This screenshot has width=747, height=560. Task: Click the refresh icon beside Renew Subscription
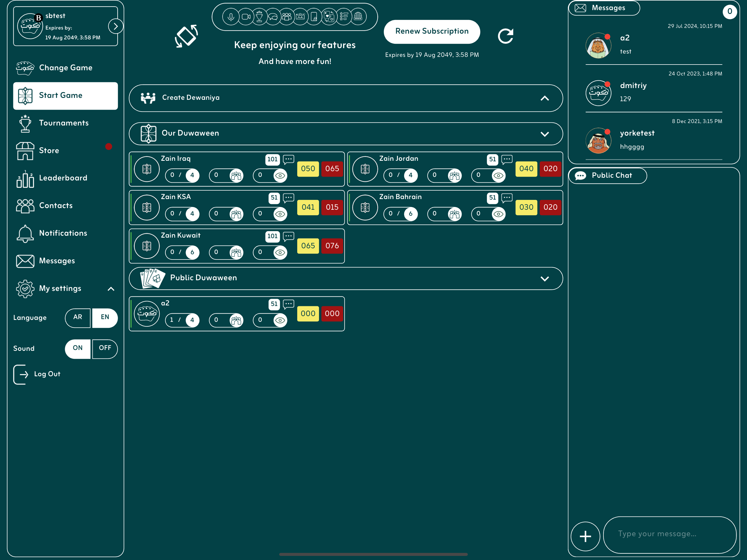point(506,36)
